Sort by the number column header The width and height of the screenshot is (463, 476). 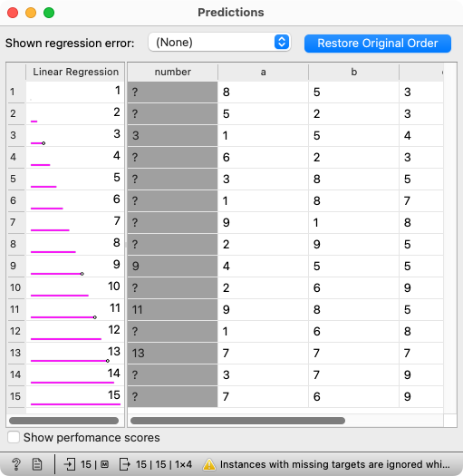173,72
